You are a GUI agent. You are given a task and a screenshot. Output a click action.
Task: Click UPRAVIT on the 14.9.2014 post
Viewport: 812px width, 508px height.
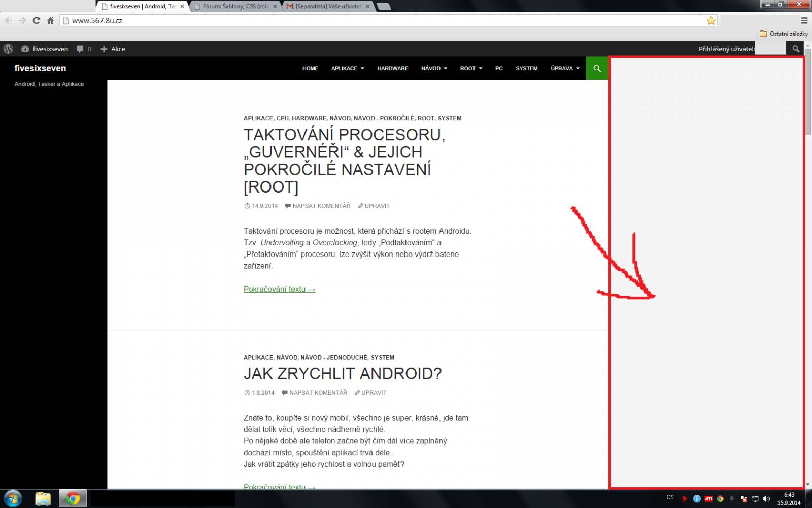point(374,206)
